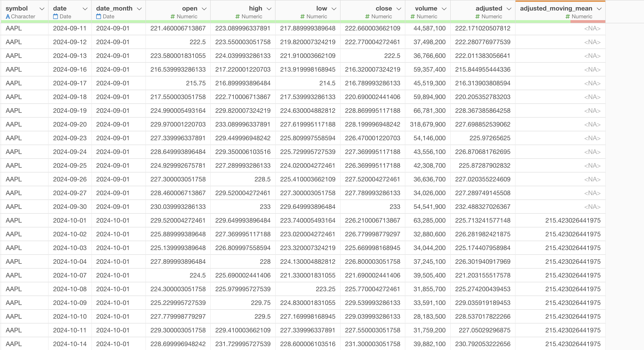This screenshot has width=644, height=350.
Task: Select date cell 2024-10-14
Action: click(x=70, y=344)
